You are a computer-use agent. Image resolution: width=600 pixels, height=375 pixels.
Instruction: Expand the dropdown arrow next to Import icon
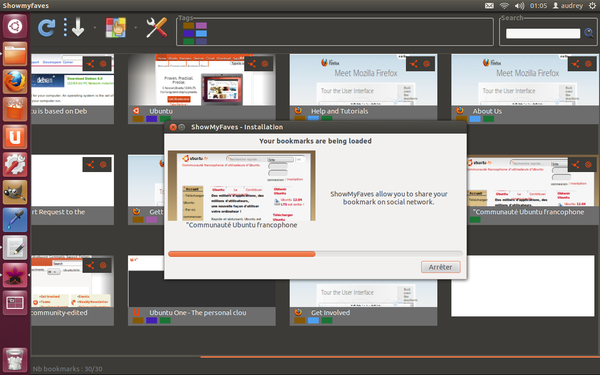[95, 28]
